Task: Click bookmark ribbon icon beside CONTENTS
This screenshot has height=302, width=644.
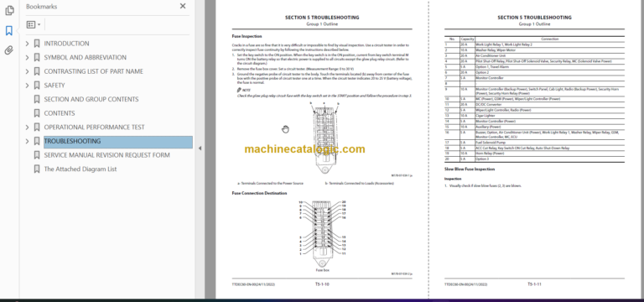Action: 37,113
